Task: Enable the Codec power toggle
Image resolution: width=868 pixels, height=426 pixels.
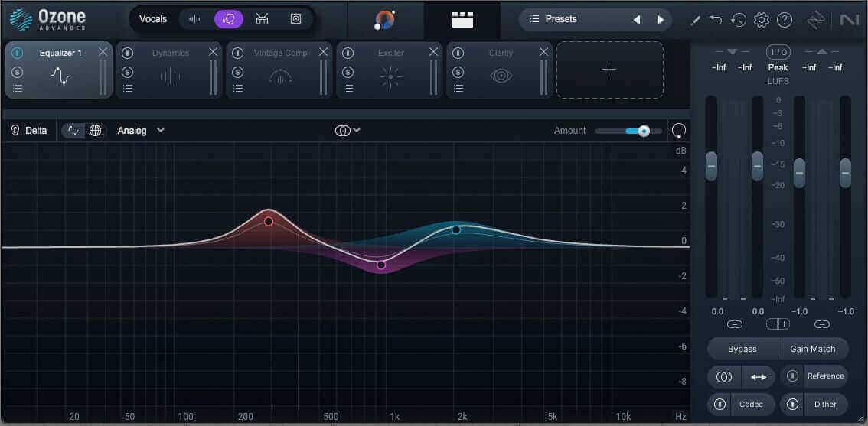Action: click(x=720, y=405)
